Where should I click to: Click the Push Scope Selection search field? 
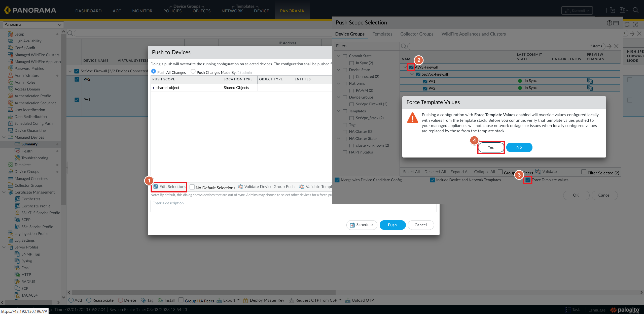point(506,46)
